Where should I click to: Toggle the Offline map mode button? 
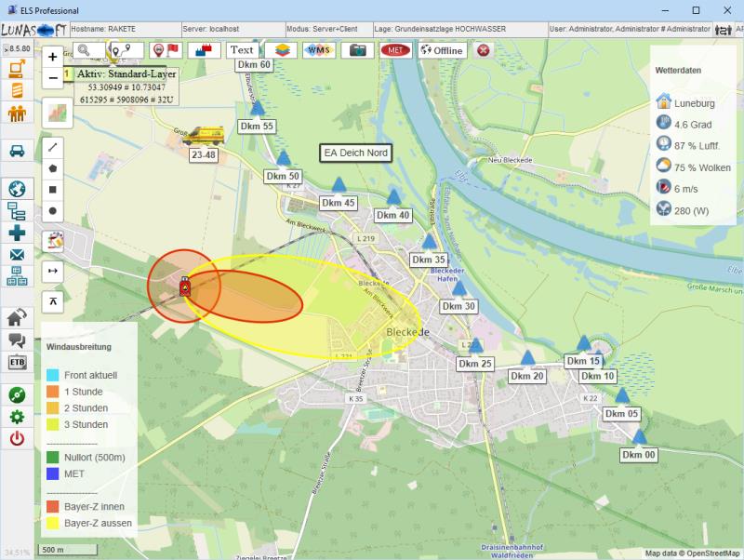pos(442,50)
